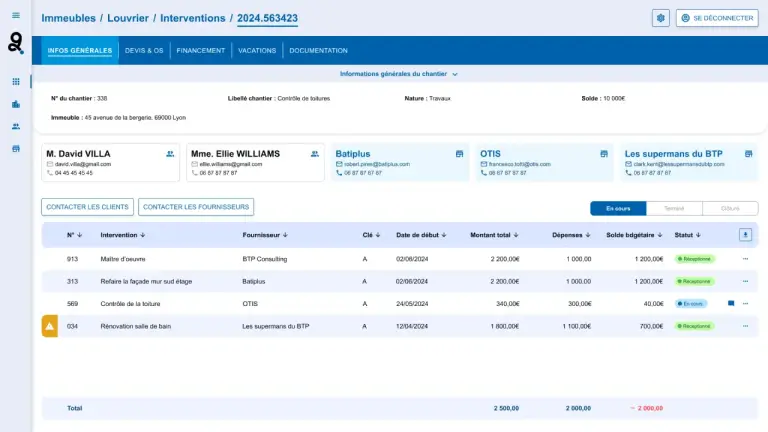The image size is (768, 432).
Task: Select the En cours filter
Action: coord(618,209)
